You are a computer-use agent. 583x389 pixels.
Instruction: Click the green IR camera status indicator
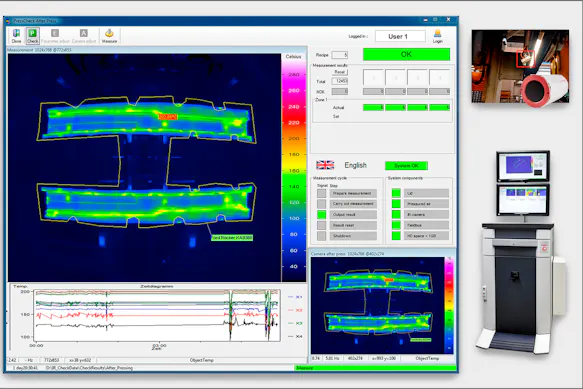(396, 215)
